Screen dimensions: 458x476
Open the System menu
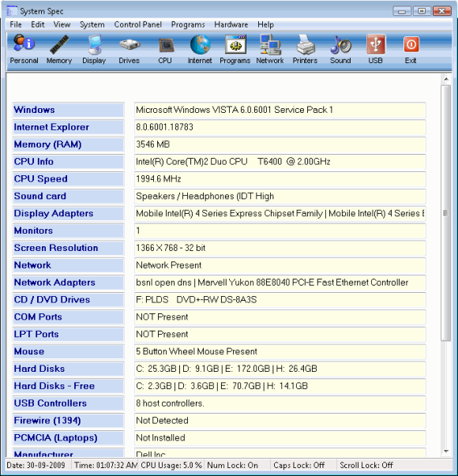92,24
